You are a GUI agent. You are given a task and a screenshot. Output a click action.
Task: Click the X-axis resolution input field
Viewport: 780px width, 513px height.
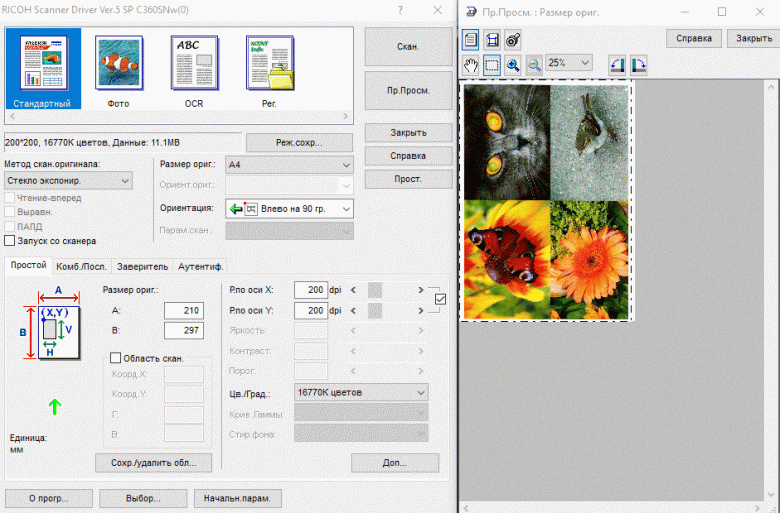tap(311, 290)
